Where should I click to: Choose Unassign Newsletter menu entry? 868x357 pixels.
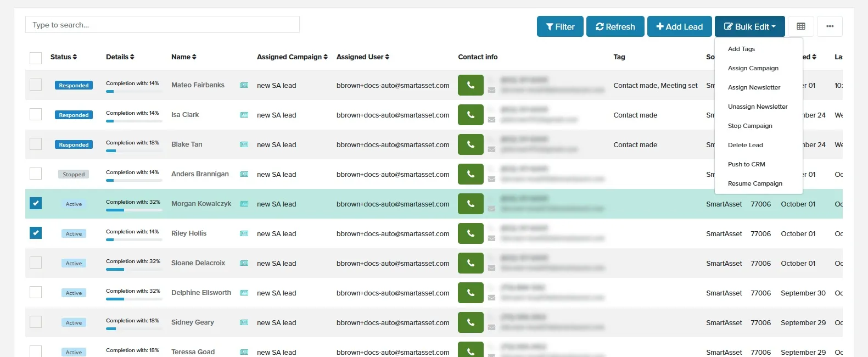tap(759, 107)
